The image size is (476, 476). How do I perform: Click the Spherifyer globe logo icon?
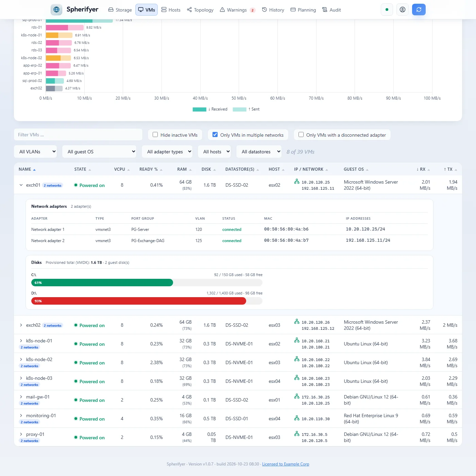point(56,10)
